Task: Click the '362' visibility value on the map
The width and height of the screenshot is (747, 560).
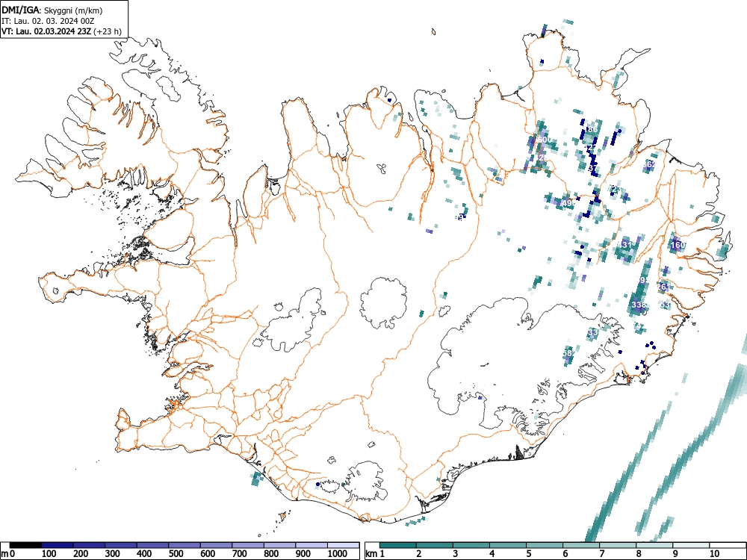Action: [650, 164]
